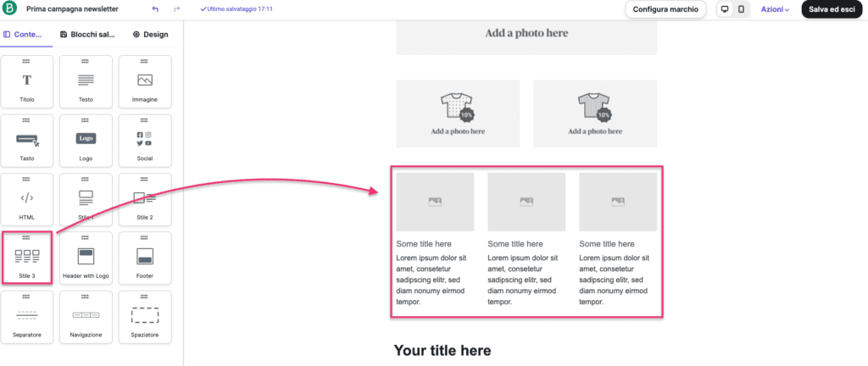Screen dimensions: 868x366
Task: Select the Footer block
Action: coord(145,258)
